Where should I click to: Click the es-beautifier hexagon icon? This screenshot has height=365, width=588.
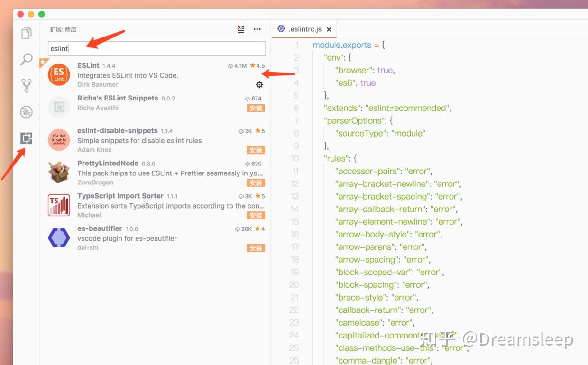[58, 237]
